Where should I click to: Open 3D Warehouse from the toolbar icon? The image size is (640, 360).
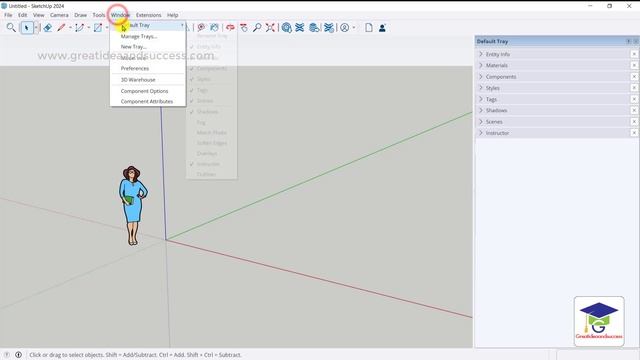coord(287,28)
